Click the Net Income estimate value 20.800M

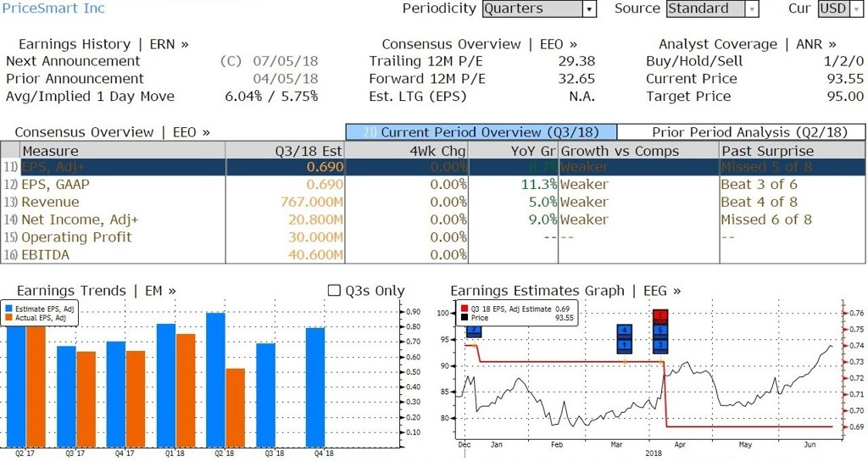[315, 220]
